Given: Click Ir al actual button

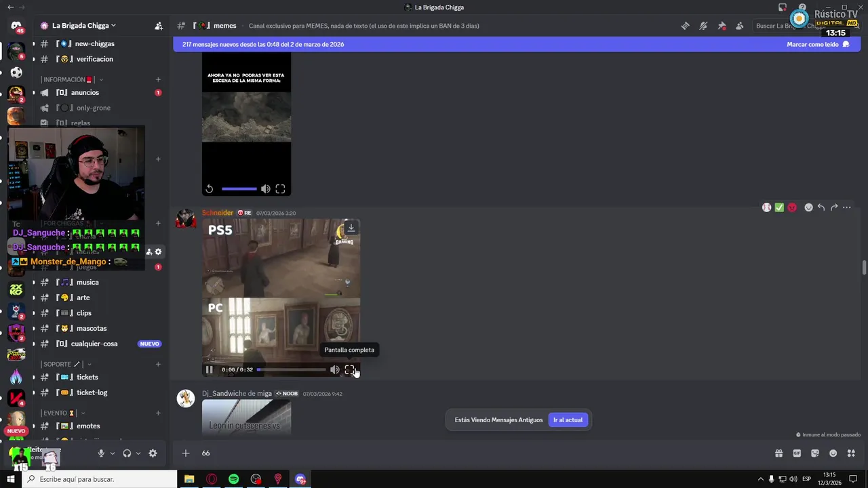Looking at the screenshot, I should (568, 420).
